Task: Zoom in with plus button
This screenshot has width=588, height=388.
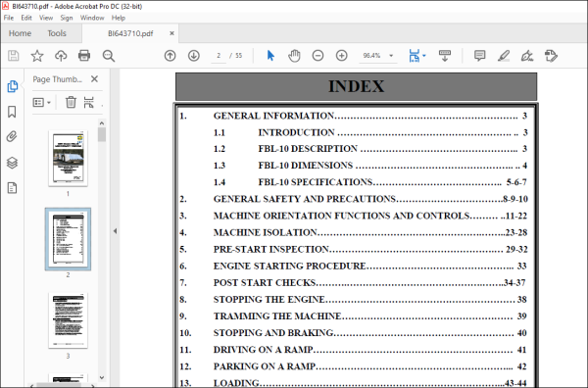Action: pyautogui.click(x=341, y=56)
